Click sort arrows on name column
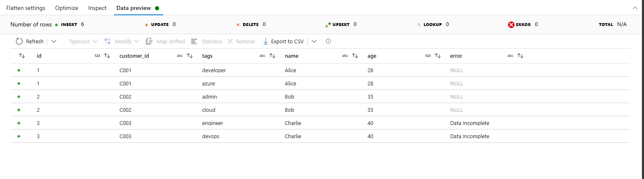 click(355, 56)
